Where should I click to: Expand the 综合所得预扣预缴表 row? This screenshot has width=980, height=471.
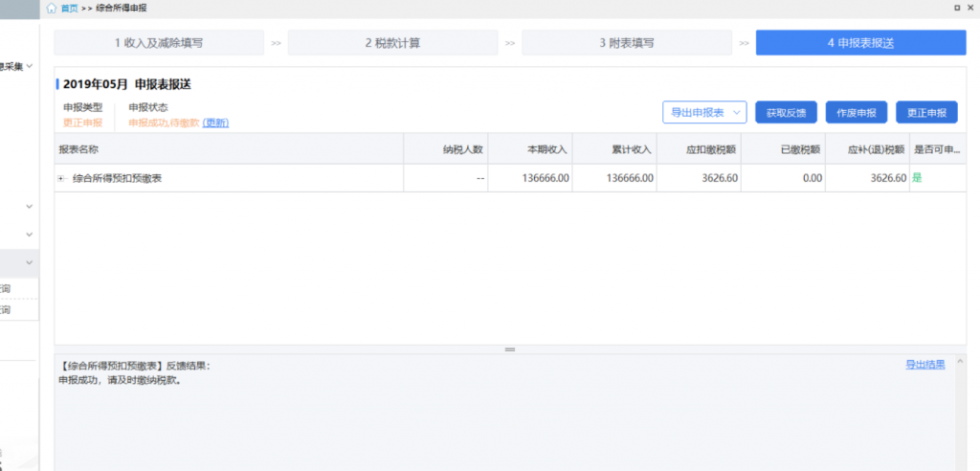pyautogui.click(x=61, y=178)
